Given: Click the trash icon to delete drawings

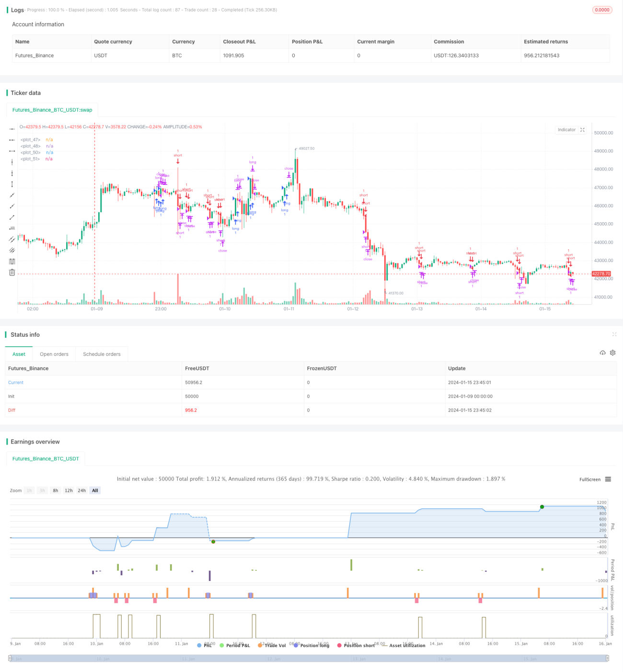Looking at the screenshot, I should click(x=12, y=272).
